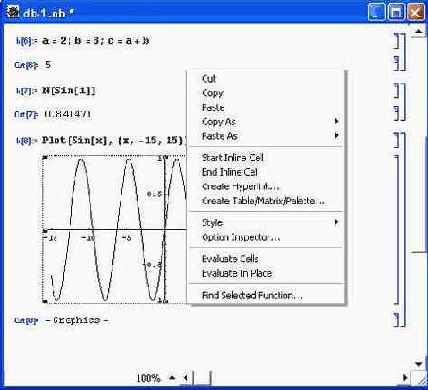Select the Plot cell group bracket
Screen dimensions: 428x390
click(403, 229)
